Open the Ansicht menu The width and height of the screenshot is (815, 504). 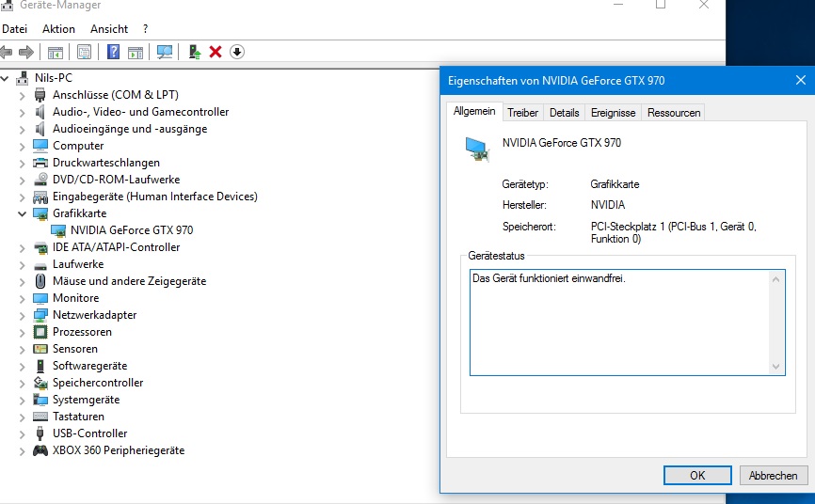[x=109, y=29]
